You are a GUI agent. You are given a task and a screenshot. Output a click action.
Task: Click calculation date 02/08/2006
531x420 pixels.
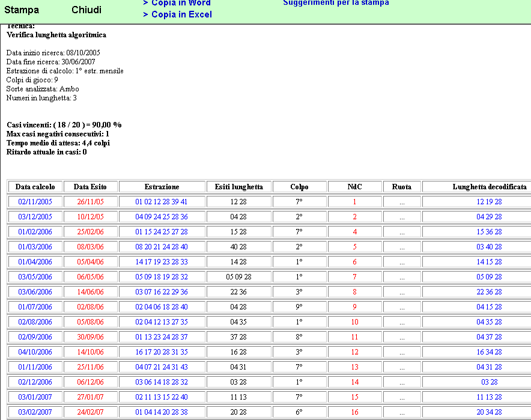pos(35,322)
